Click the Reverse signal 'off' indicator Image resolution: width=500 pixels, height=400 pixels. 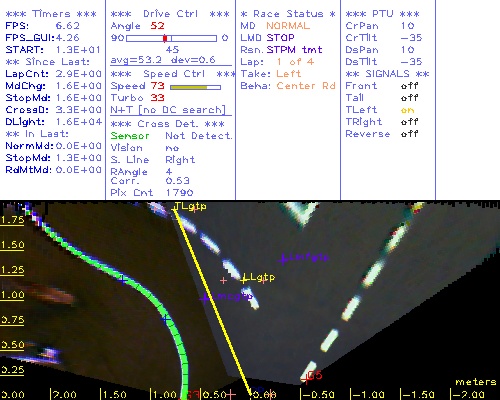(409, 134)
